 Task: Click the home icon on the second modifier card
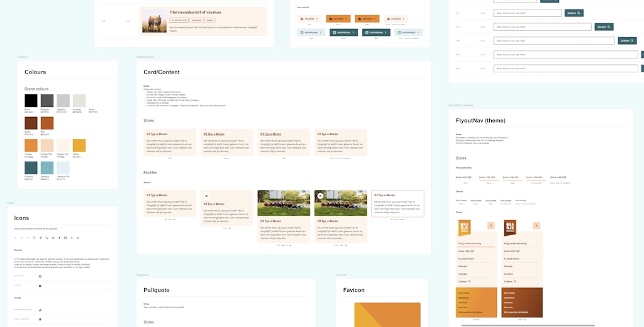206,196
